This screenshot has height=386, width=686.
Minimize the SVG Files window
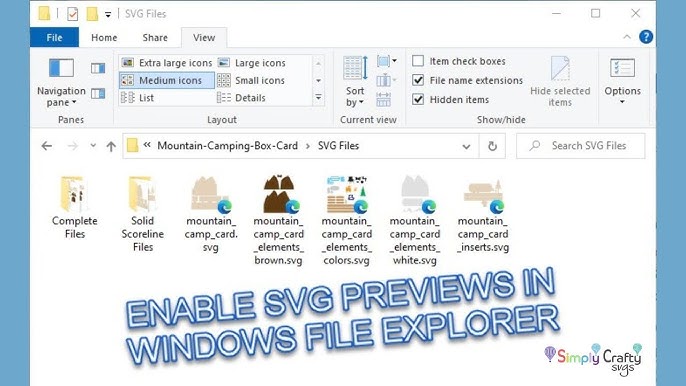click(556, 14)
